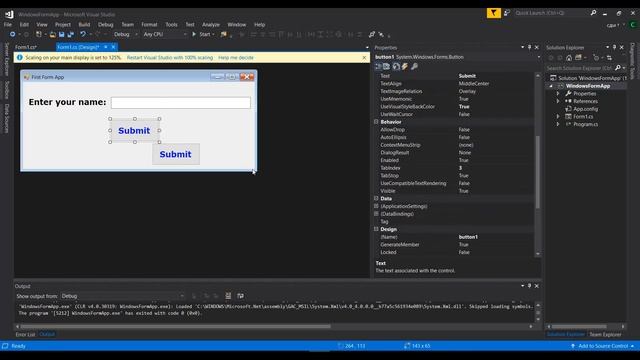Select the lower Submit button on form
This screenshot has height=360, width=640.
[x=176, y=154]
